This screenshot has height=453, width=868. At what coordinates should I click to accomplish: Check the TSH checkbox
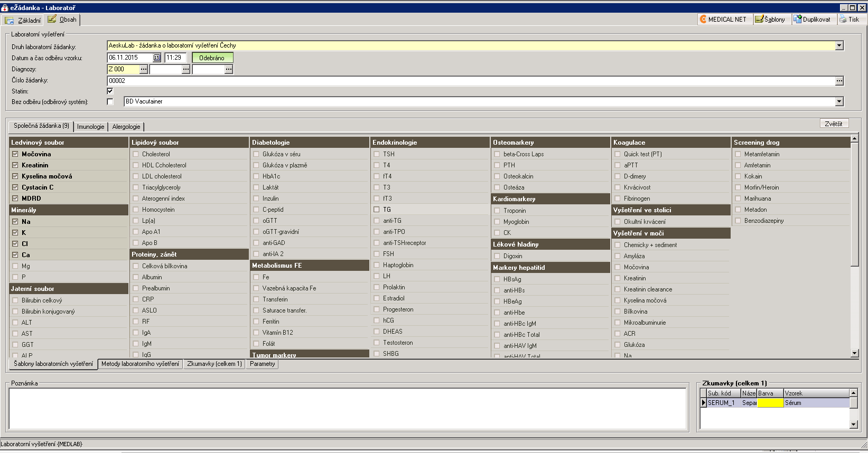point(377,154)
